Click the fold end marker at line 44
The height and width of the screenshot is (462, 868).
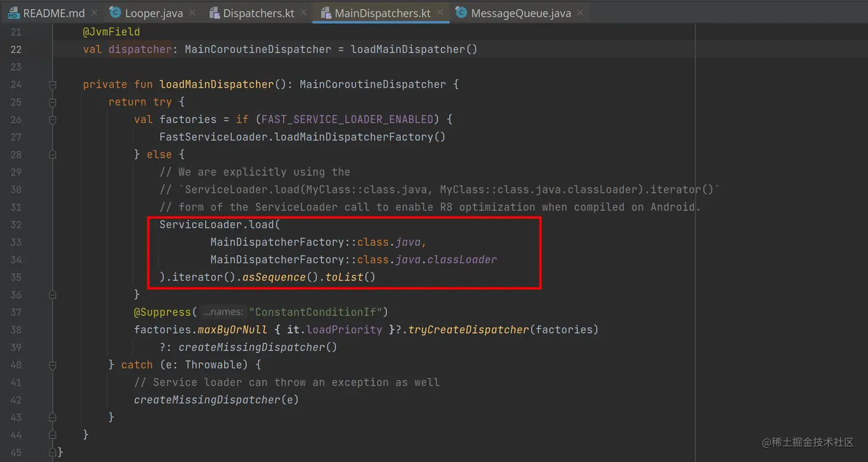tap(53, 434)
